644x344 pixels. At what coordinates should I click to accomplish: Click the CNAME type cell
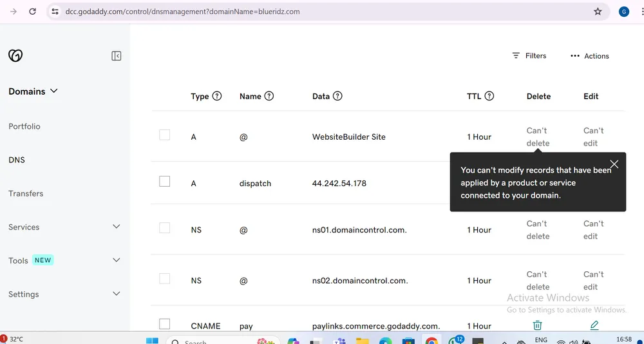206,326
